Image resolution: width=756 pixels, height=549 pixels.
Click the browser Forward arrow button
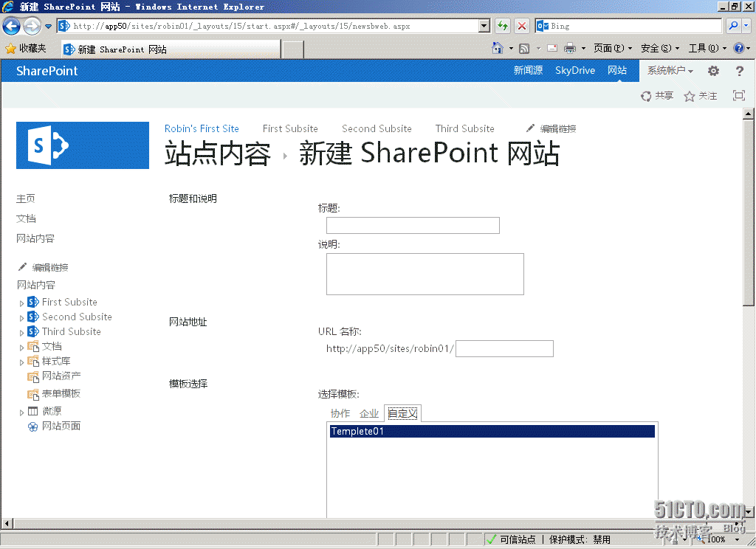click(32, 26)
